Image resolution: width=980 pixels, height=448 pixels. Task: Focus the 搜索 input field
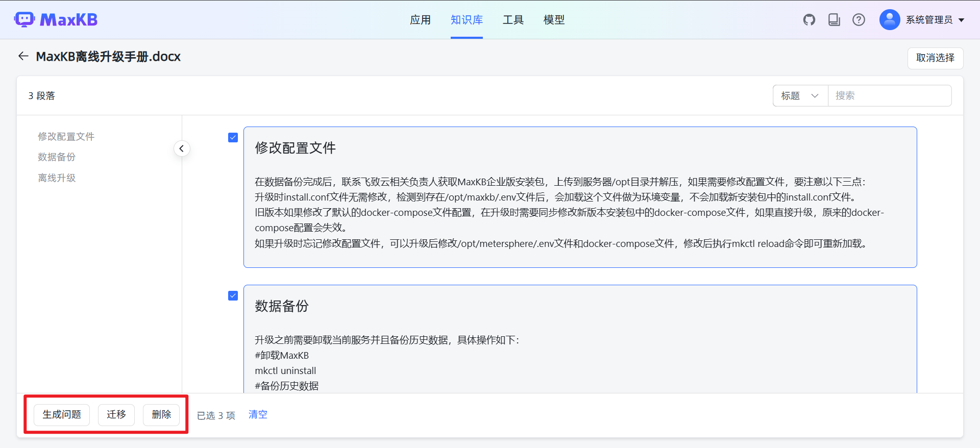(x=889, y=96)
